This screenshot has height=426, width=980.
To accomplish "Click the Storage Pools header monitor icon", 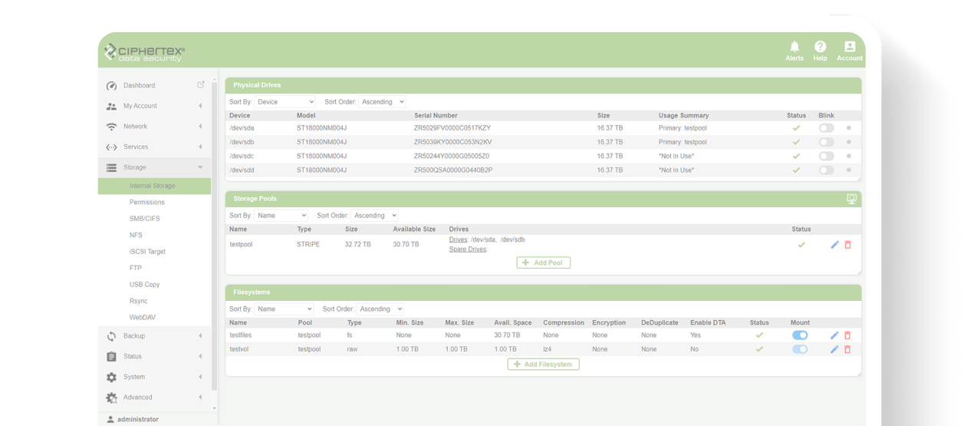I will (x=851, y=199).
